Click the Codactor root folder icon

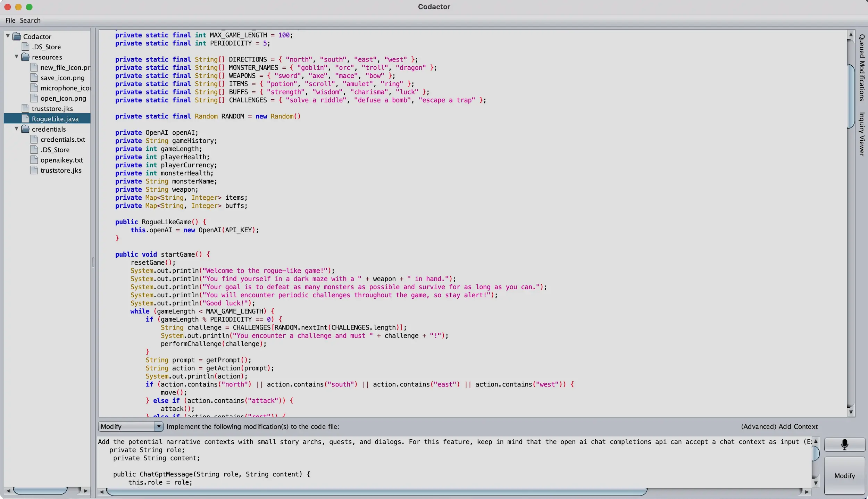17,36
